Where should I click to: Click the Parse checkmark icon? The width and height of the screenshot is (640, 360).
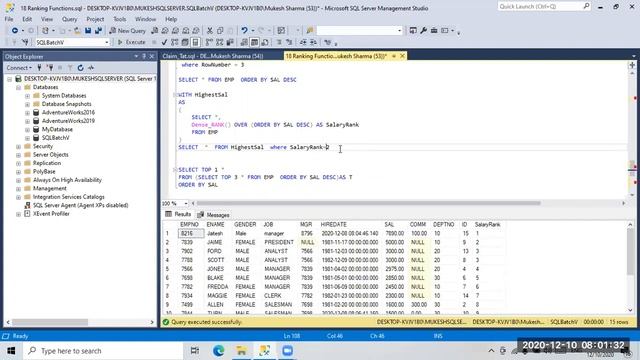coord(164,42)
